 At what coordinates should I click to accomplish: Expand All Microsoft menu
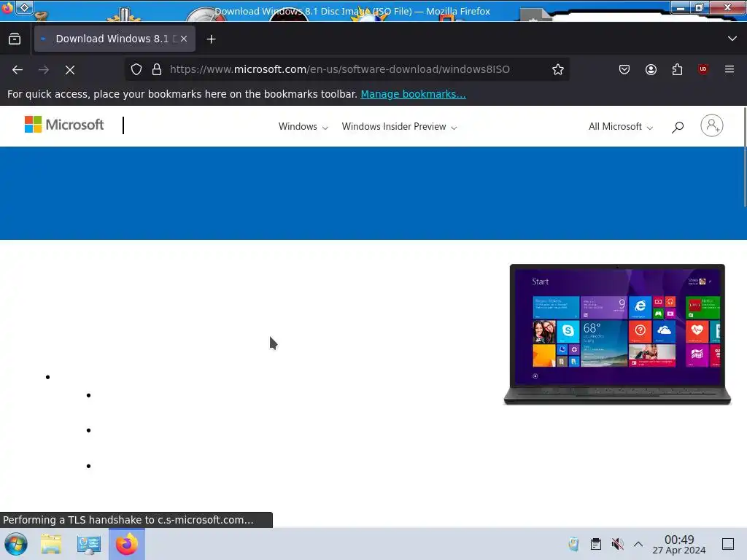(x=620, y=127)
